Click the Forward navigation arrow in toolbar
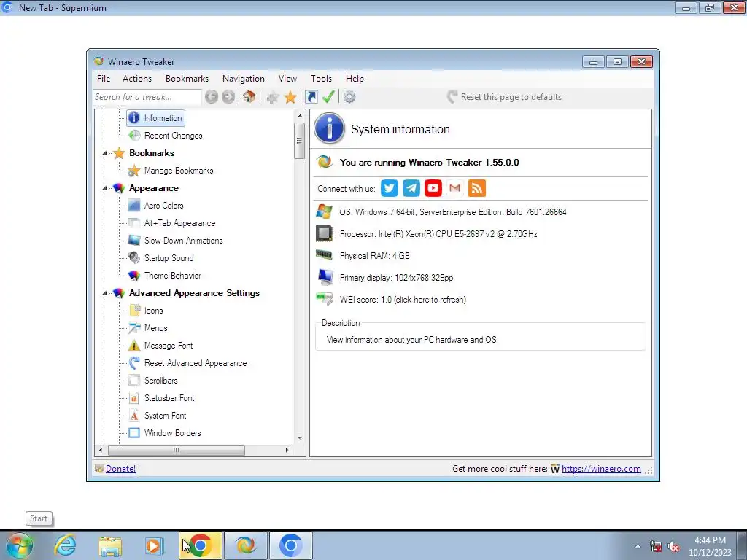 pyautogui.click(x=228, y=97)
